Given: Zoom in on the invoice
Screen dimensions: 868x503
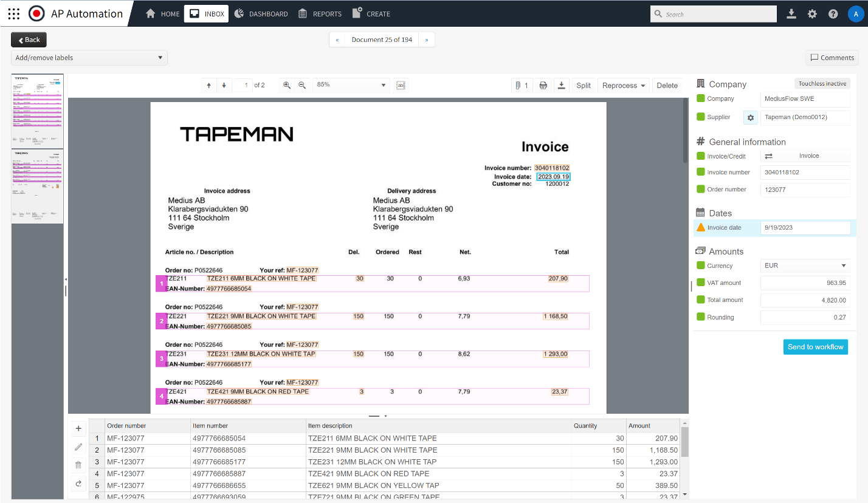Looking at the screenshot, I should coord(286,85).
